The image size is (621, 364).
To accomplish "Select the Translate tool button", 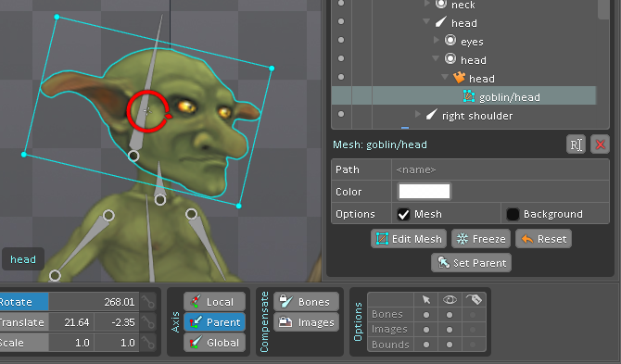I will tap(24, 322).
